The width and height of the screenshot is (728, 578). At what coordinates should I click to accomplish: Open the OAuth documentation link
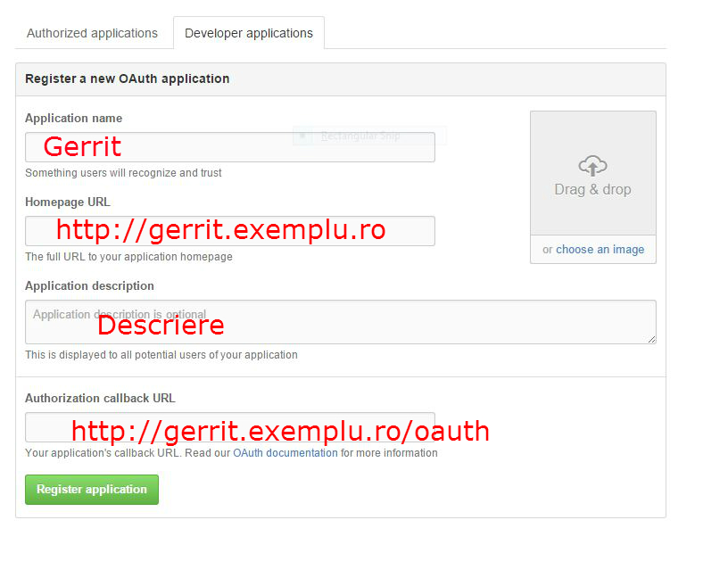click(x=285, y=452)
